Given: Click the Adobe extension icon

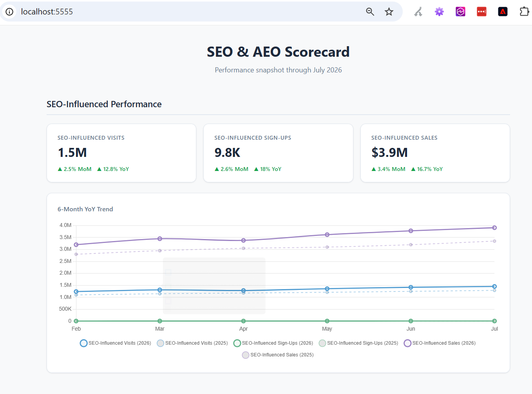Looking at the screenshot, I should [503, 12].
